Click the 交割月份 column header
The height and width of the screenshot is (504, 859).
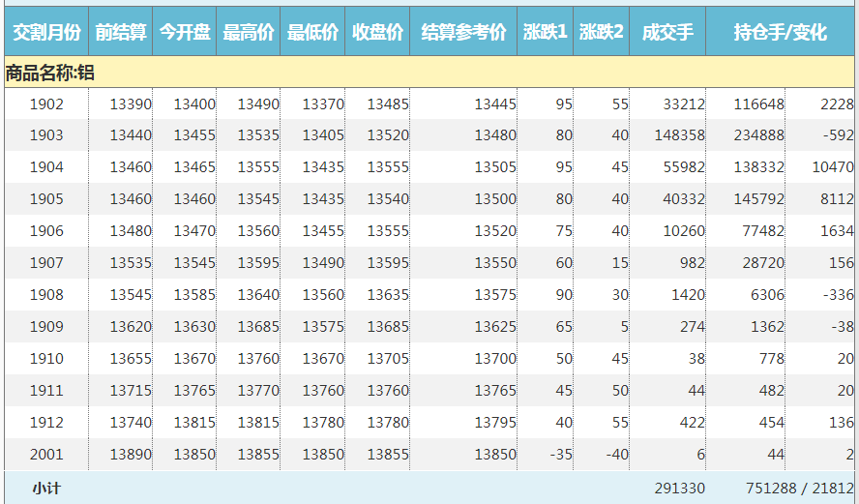(45, 33)
